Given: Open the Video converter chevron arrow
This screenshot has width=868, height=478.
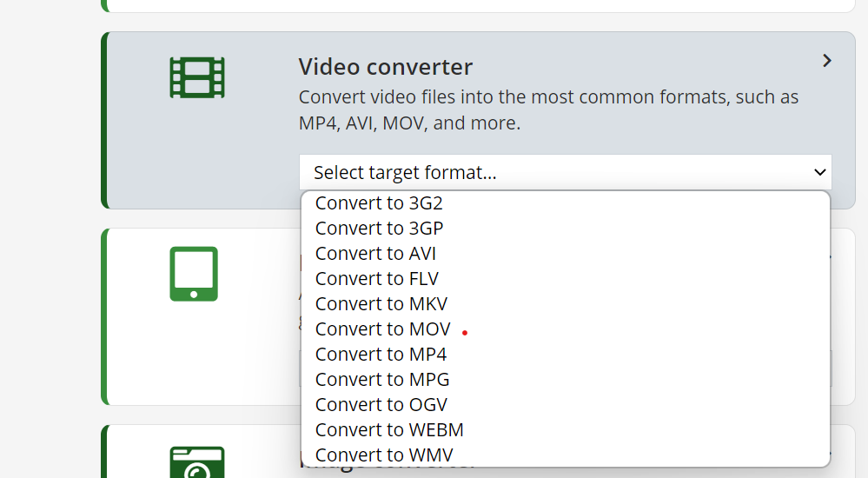Looking at the screenshot, I should 827,60.
